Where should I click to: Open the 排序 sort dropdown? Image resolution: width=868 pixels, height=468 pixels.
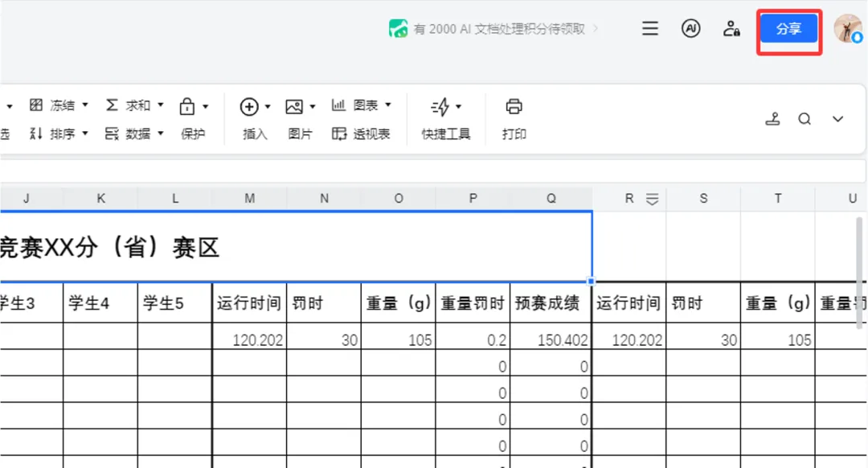coord(85,133)
